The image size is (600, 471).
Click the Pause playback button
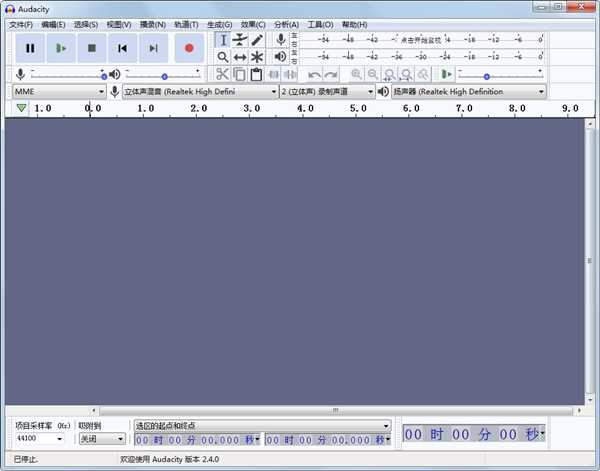30,48
